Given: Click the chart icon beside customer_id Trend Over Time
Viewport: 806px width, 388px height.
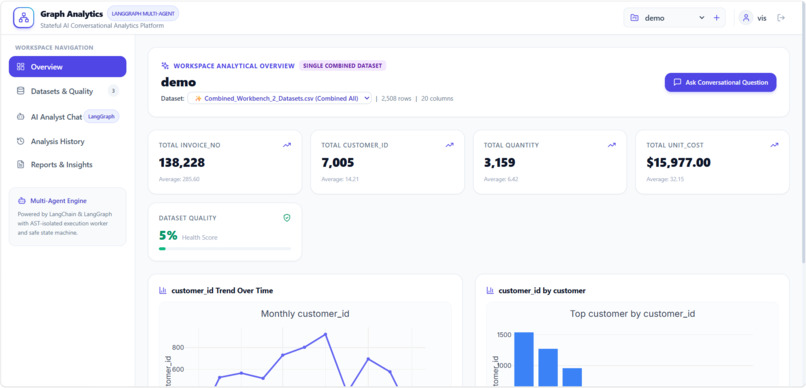Looking at the screenshot, I should 163,291.
